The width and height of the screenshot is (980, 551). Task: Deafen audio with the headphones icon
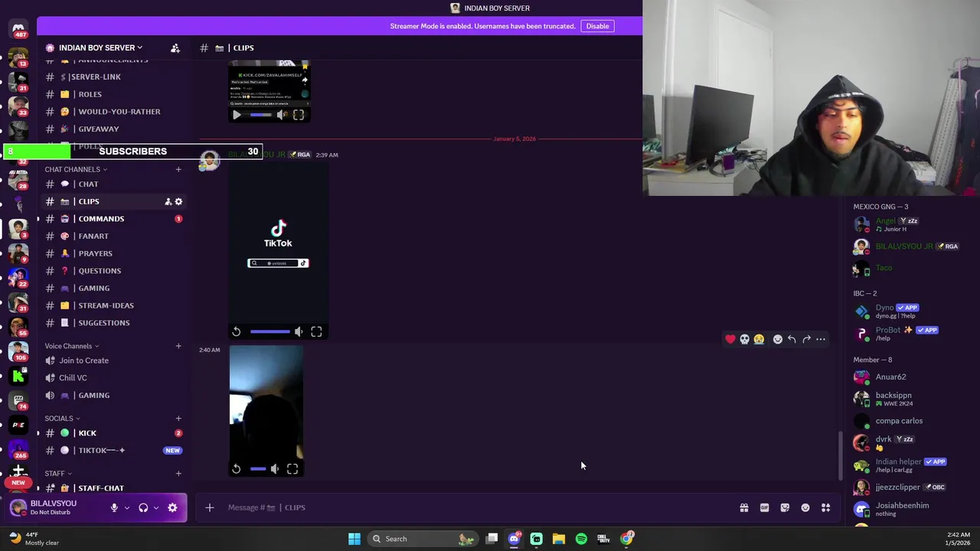(x=143, y=507)
